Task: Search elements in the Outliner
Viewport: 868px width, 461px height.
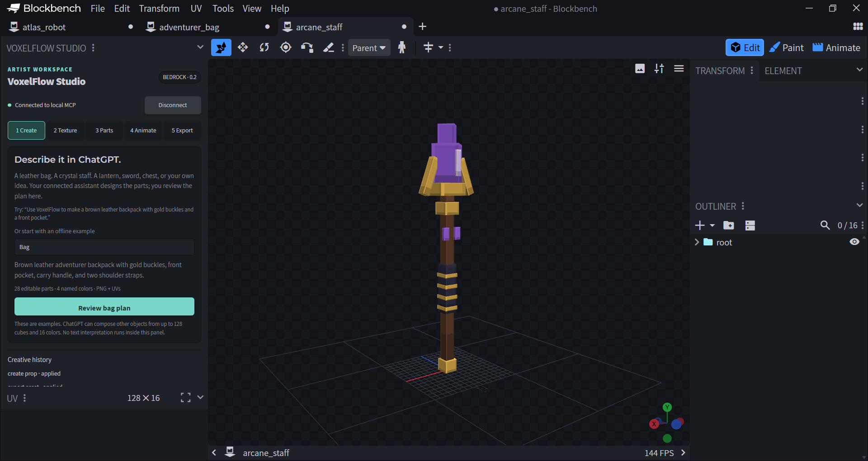Action: 825,226
